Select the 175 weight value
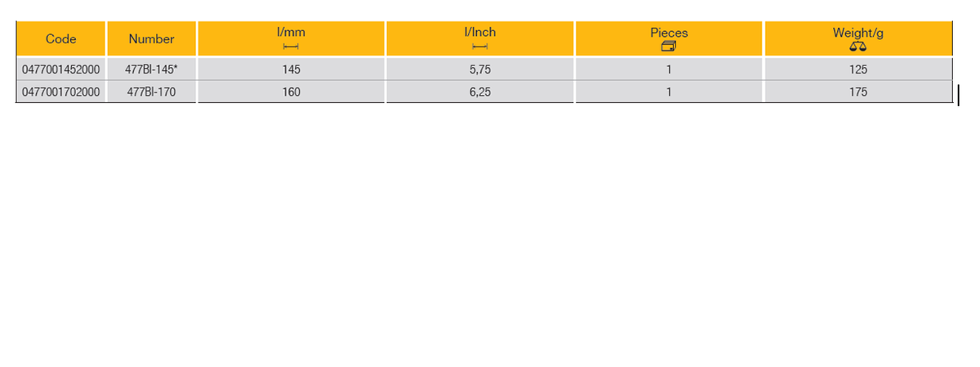Image resolution: width=980 pixels, height=367 pixels. pos(858,92)
